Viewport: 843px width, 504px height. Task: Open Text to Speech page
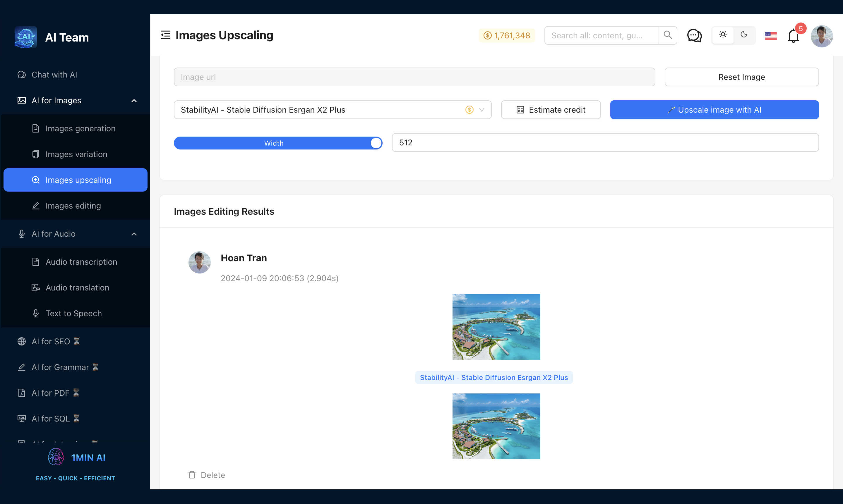pyautogui.click(x=74, y=313)
